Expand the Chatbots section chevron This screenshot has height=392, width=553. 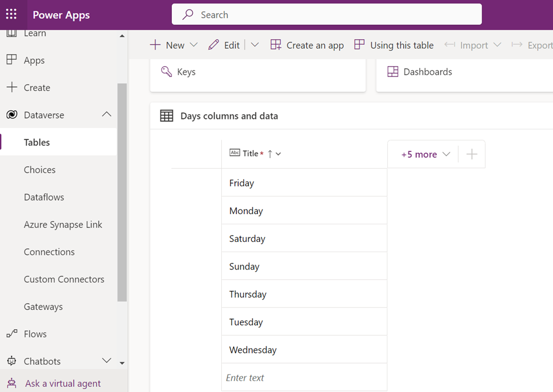[x=107, y=360]
